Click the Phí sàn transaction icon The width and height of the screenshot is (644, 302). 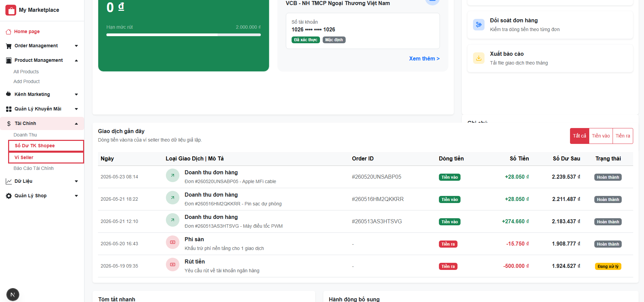pyautogui.click(x=173, y=242)
